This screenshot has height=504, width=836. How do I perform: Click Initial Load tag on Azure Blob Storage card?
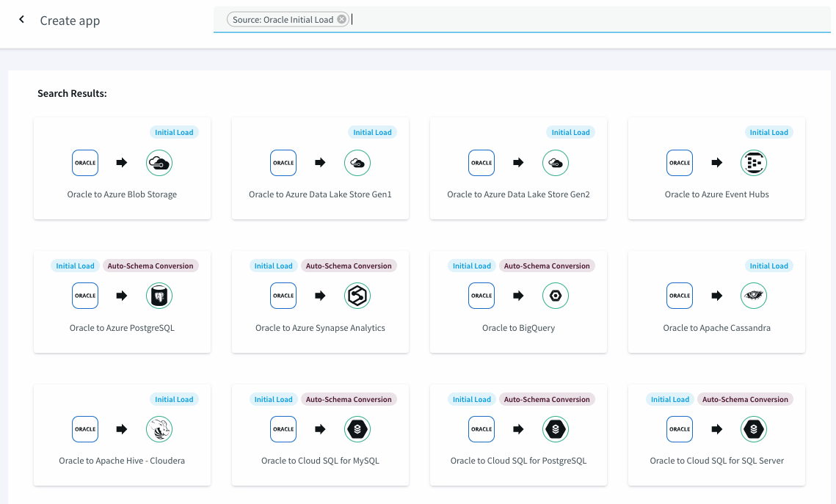click(175, 132)
